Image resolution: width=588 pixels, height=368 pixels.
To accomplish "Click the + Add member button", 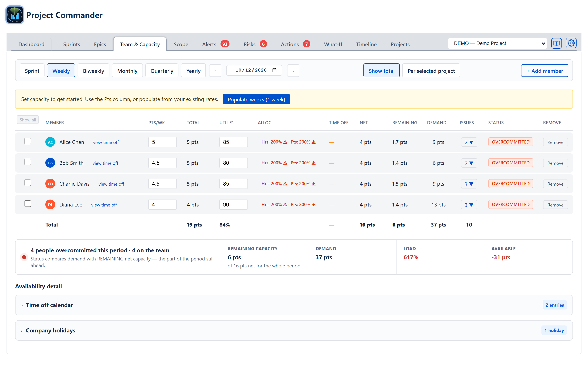I will [545, 71].
